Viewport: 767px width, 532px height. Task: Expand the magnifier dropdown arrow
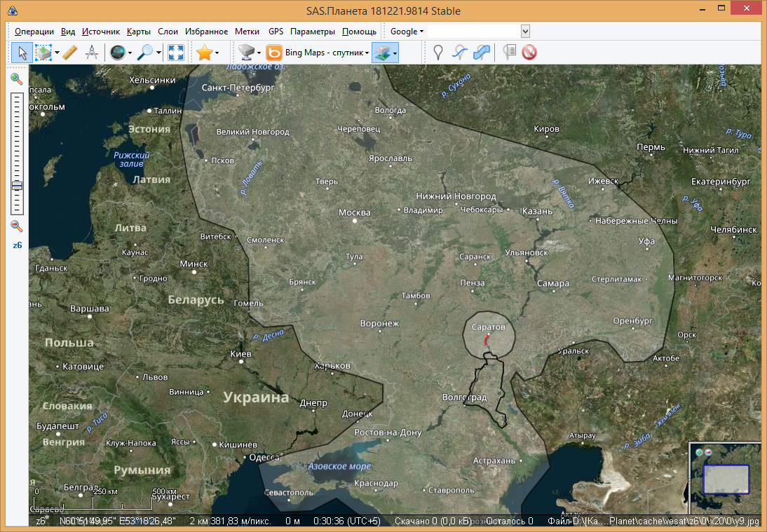(x=158, y=53)
